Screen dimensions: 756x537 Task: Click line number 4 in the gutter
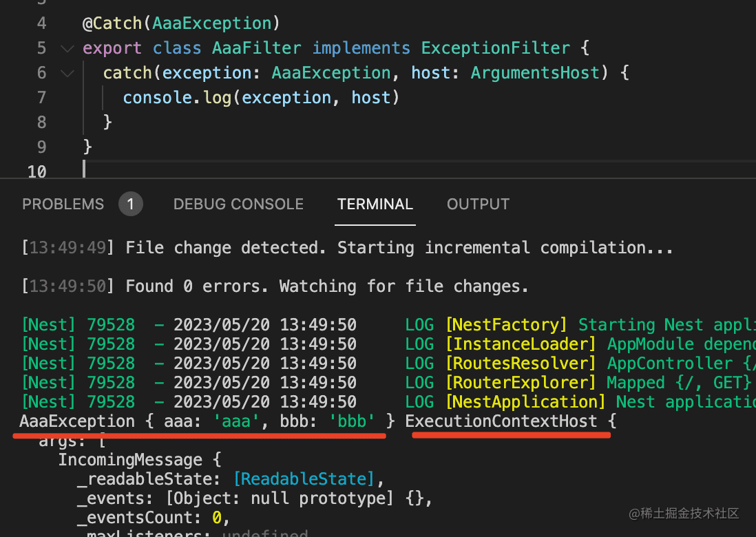click(x=41, y=23)
